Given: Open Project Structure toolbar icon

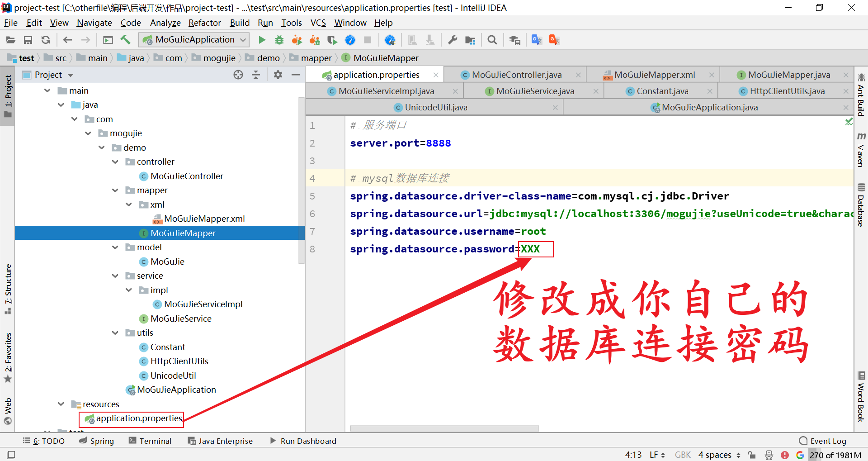Looking at the screenshot, I should click(470, 40).
